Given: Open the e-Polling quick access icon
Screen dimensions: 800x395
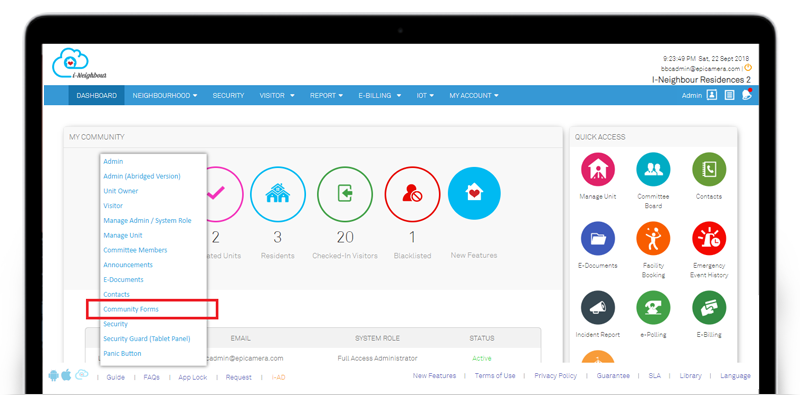Looking at the screenshot, I should pos(653,308).
